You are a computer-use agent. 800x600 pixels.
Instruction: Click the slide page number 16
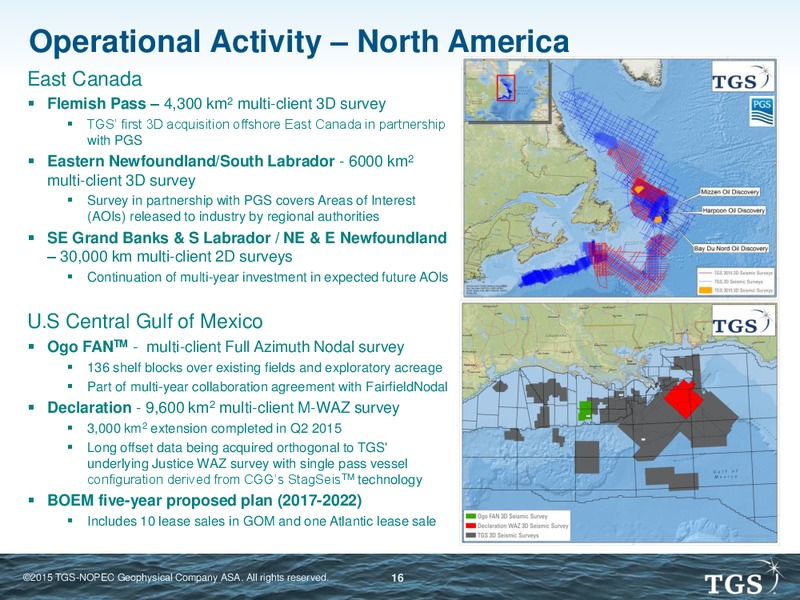397,578
